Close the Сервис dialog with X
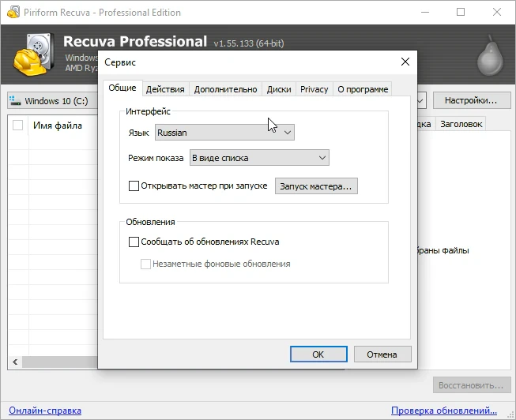This screenshot has height=420, width=516. [x=405, y=62]
